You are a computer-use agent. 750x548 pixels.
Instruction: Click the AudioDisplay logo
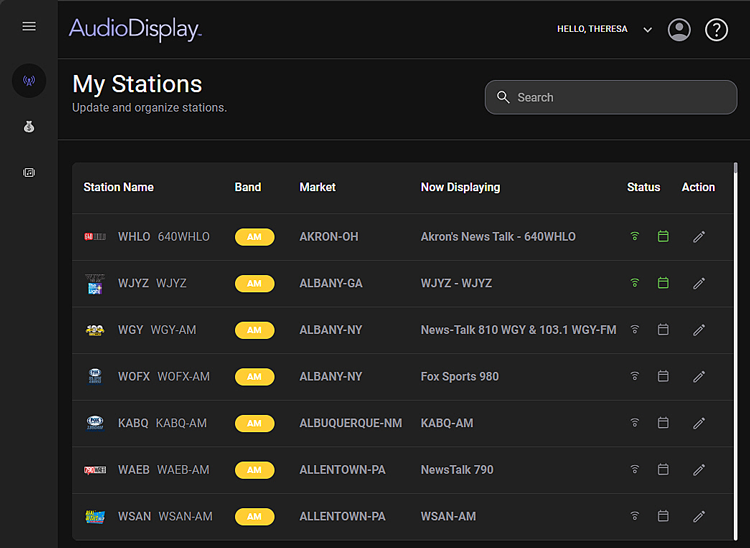pos(135,30)
